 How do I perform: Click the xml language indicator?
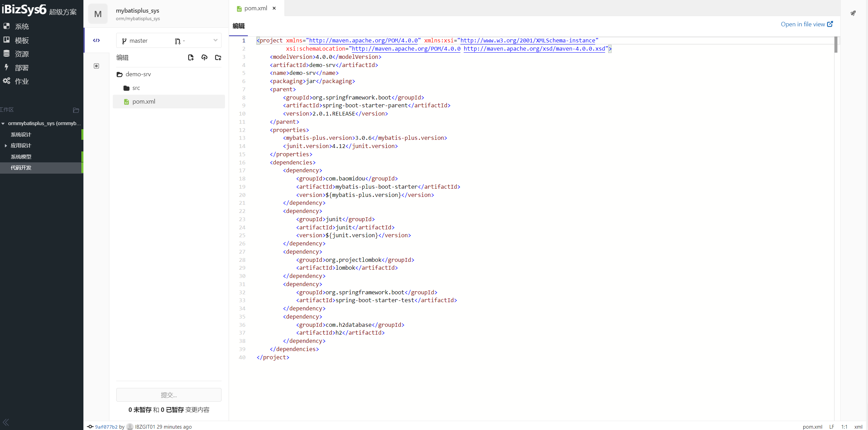pyautogui.click(x=858, y=427)
